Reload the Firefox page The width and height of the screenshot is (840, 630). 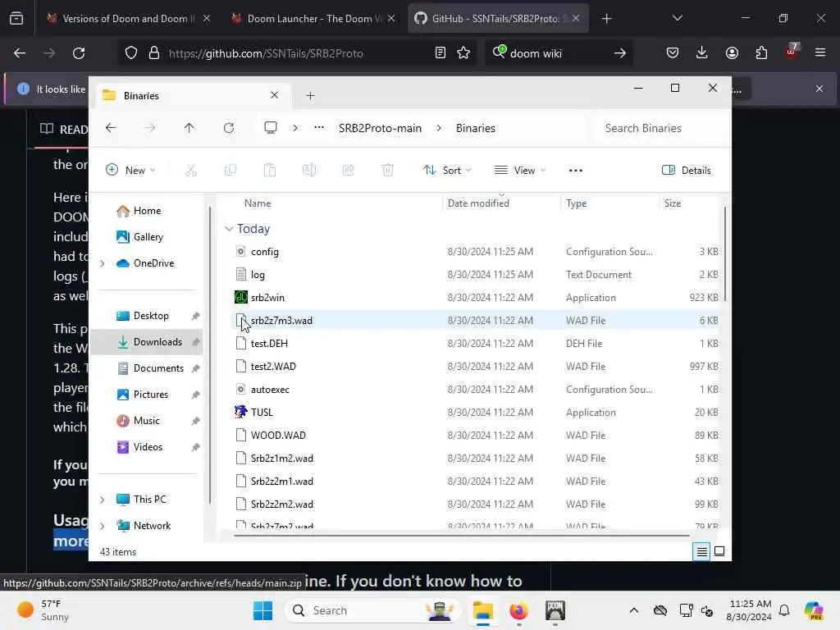click(x=79, y=53)
